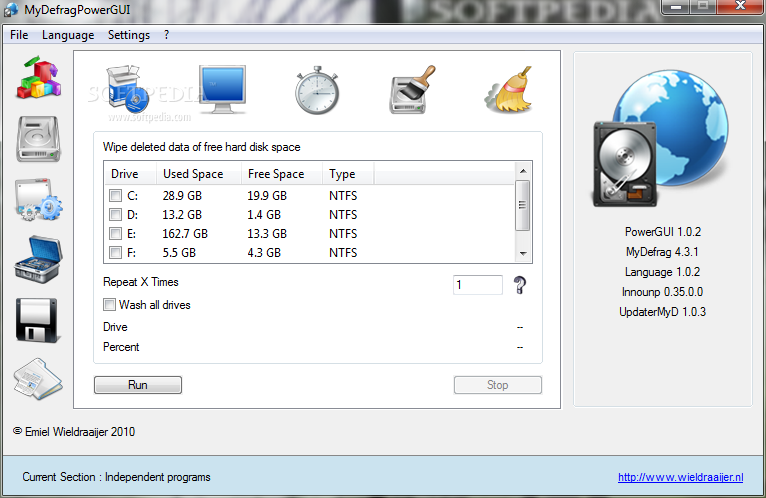
Task: Select the sweeping broom icon
Action: click(x=508, y=89)
